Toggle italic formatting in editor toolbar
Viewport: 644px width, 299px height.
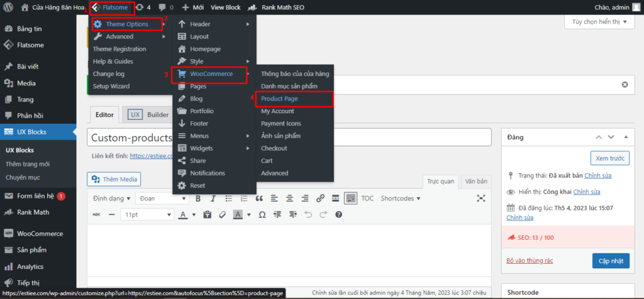(x=214, y=198)
